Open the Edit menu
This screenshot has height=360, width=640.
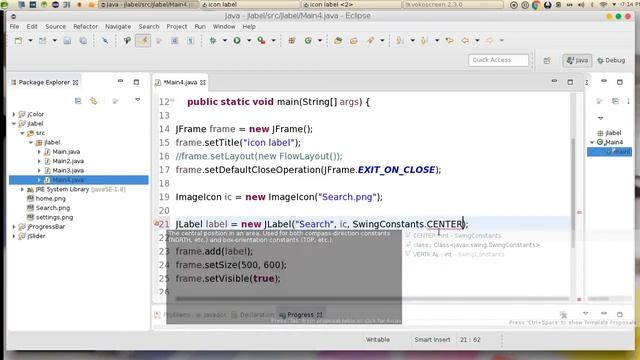[x=32, y=27]
